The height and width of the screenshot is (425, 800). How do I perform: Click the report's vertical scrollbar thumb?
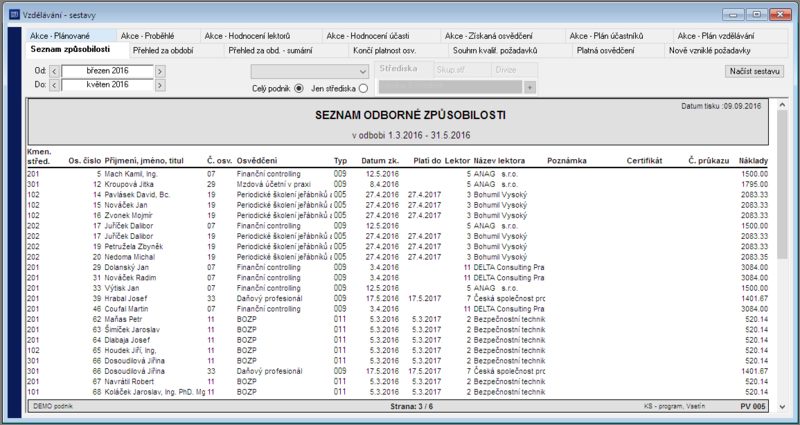pos(783,184)
